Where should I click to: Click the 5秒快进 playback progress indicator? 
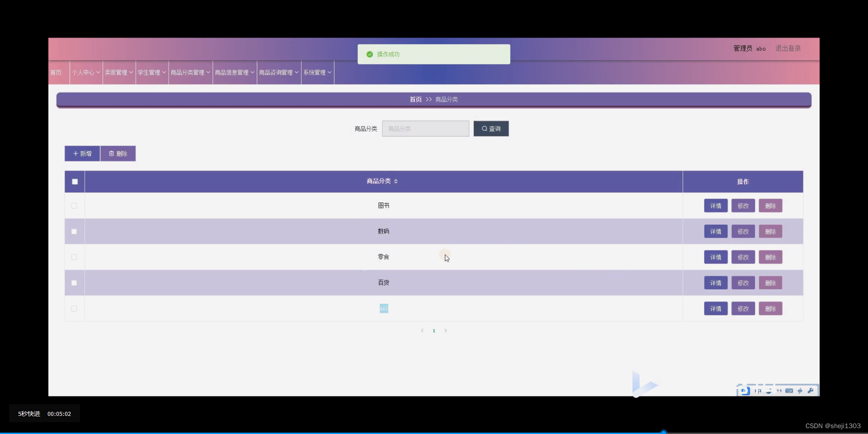pyautogui.click(x=29, y=413)
